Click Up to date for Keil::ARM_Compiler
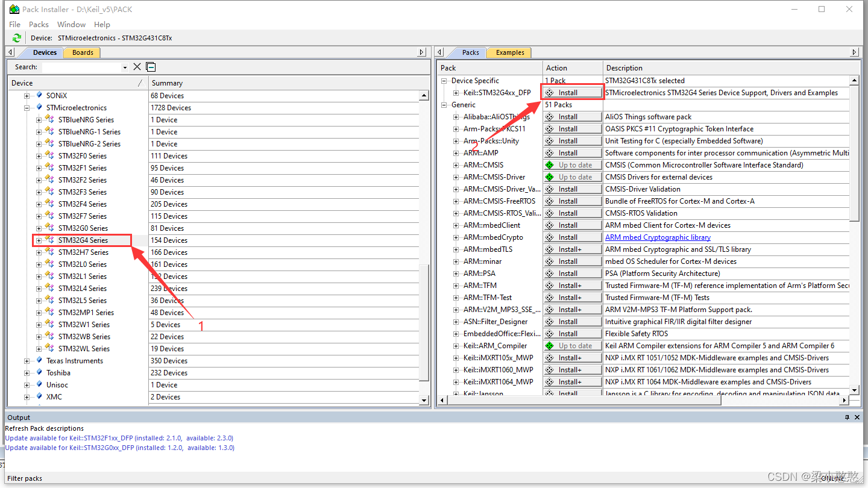The image size is (868, 488). 573,346
